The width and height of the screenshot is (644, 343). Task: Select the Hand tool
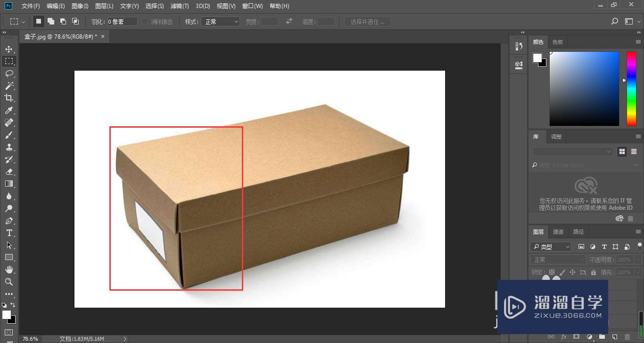[x=9, y=269]
